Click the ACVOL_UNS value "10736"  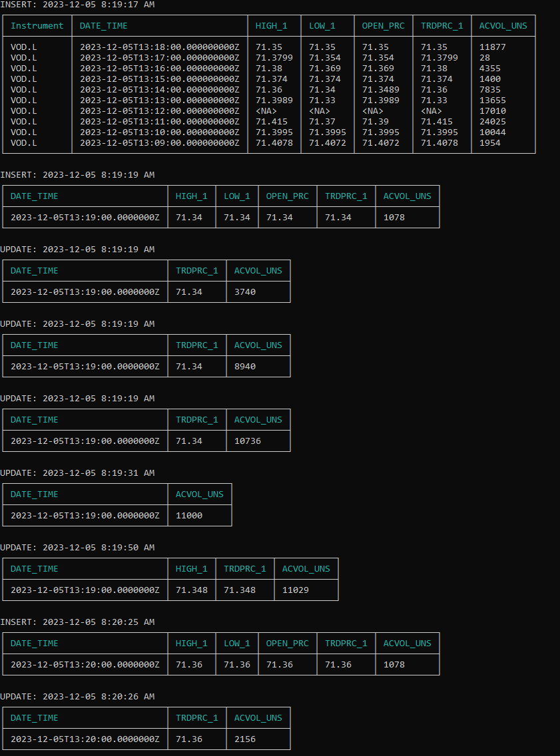click(248, 441)
